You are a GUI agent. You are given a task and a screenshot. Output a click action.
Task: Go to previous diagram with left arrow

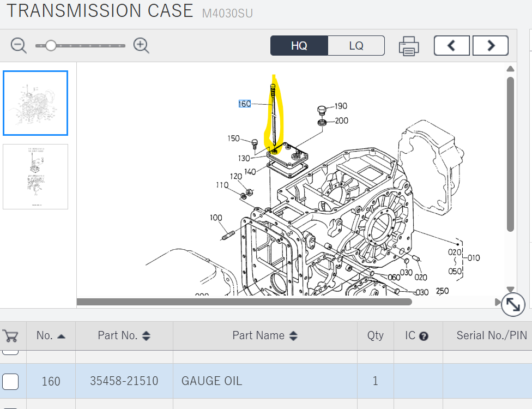pos(451,46)
